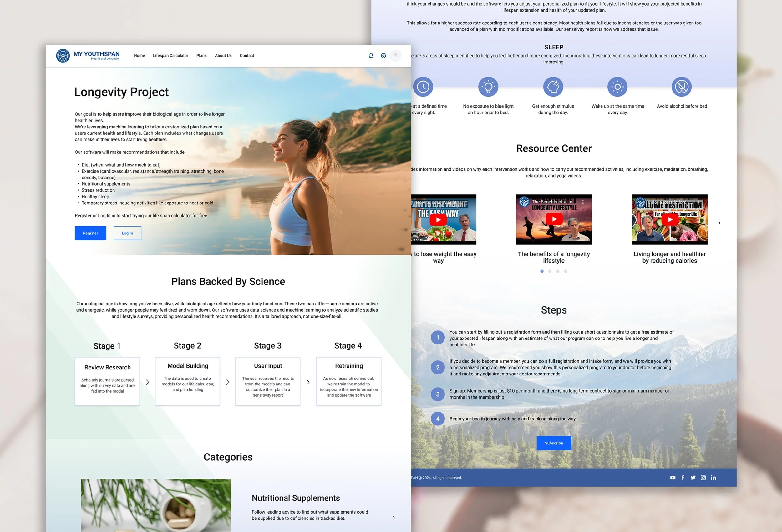The image size is (782, 532).
Task: Click the Resource Center carousel next arrow
Action: [719, 223]
